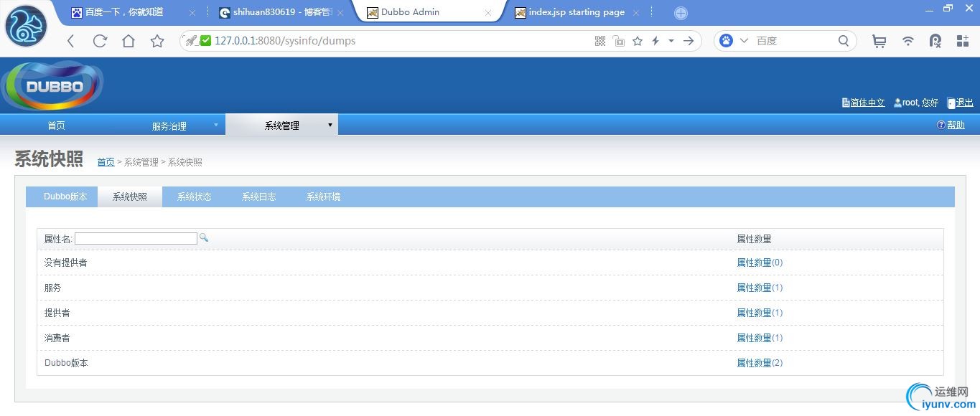Open the search engine selector chevron
The height and width of the screenshot is (416, 980).
(744, 41)
